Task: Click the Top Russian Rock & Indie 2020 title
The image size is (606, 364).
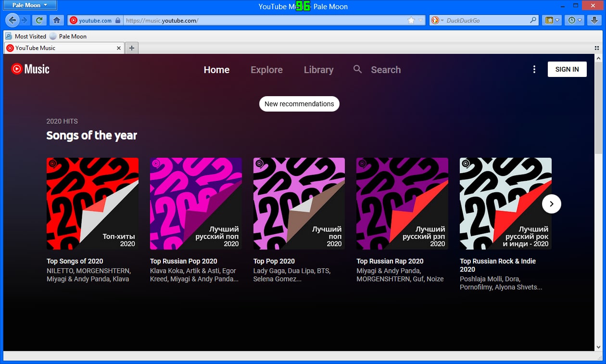Action: coord(498,265)
